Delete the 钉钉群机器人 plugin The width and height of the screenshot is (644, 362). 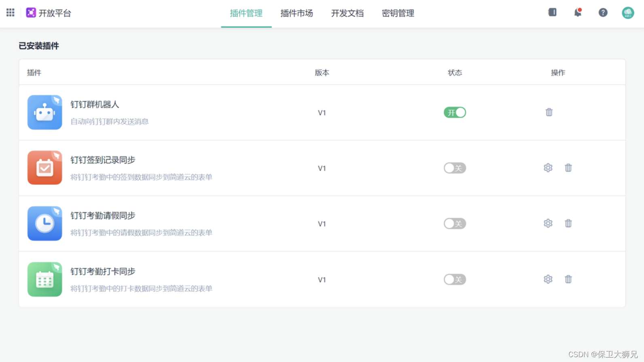549,112
